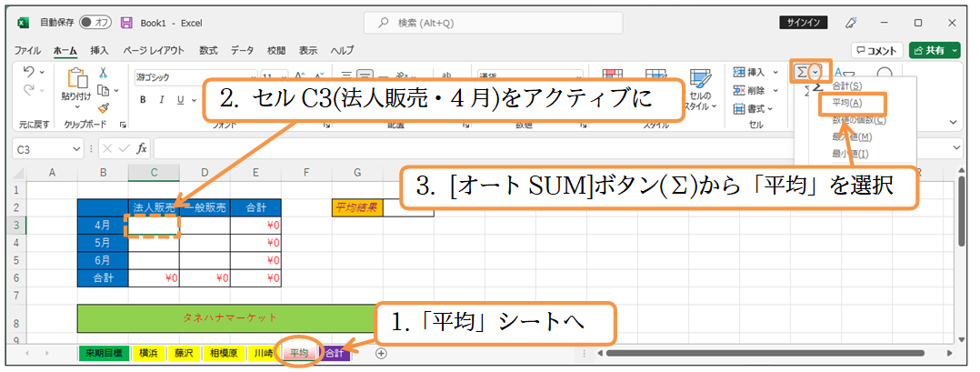This screenshot has height=372, width=980.
Task: Open the Undo history dropdown arrow
Action: tap(42, 72)
